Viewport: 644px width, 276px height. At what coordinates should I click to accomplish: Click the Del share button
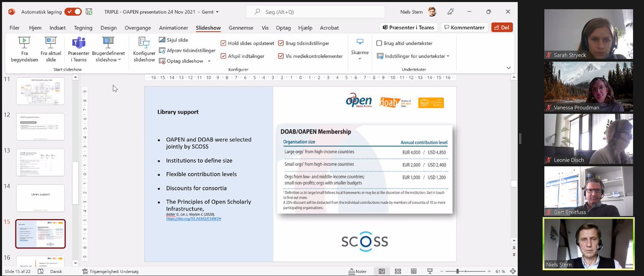502,27
